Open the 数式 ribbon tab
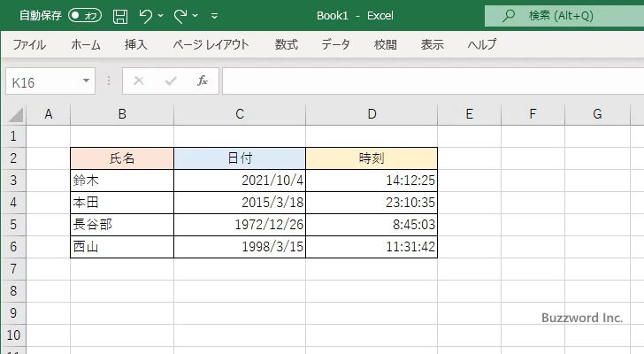This screenshot has width=644, height=354. point(286,44)
